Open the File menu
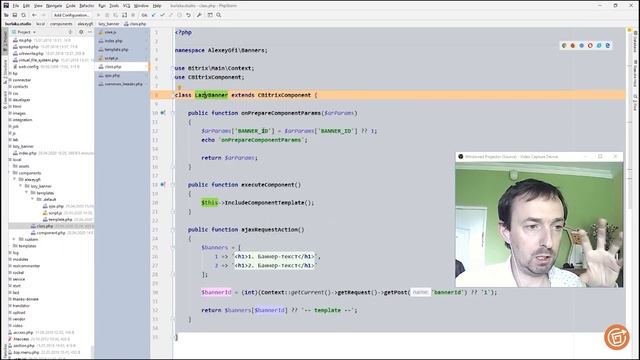640x360 pixels. pos(16,6)
